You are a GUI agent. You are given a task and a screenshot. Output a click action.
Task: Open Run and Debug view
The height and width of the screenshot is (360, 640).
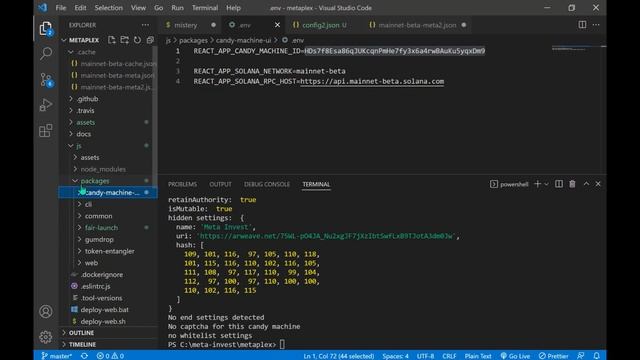[x=46, y=105]
